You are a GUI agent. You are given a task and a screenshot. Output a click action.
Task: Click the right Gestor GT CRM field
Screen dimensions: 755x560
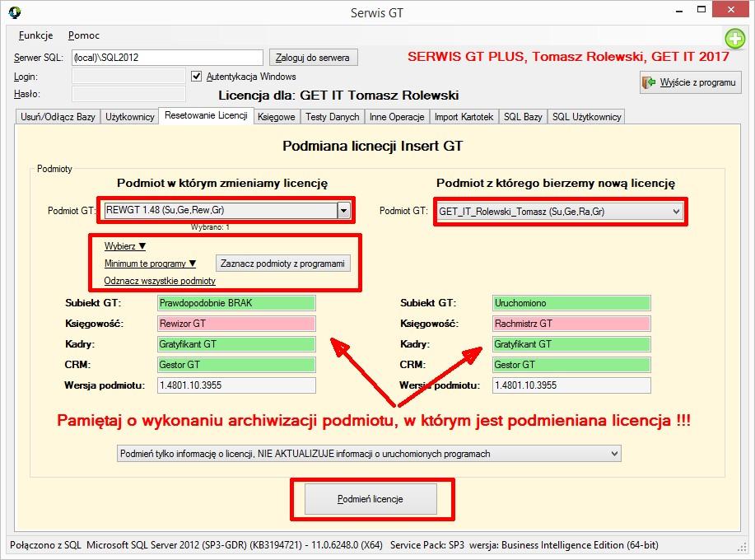(x=571, y=365)
